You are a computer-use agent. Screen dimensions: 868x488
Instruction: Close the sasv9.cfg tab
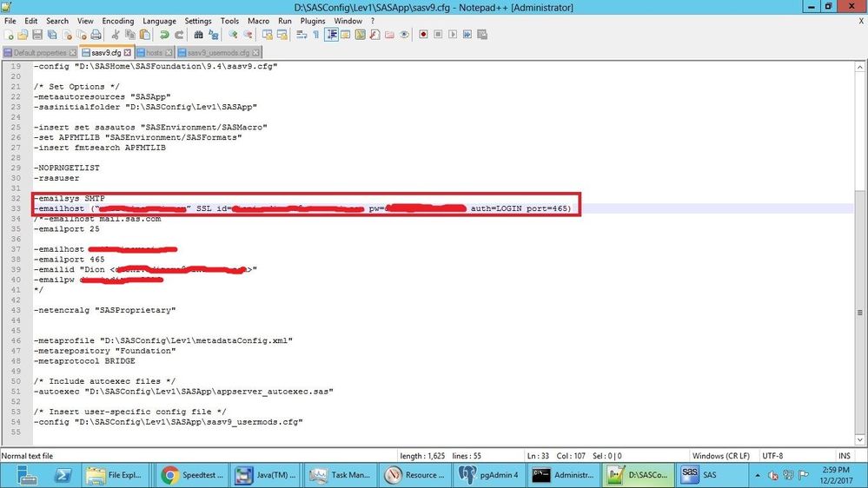128,53
